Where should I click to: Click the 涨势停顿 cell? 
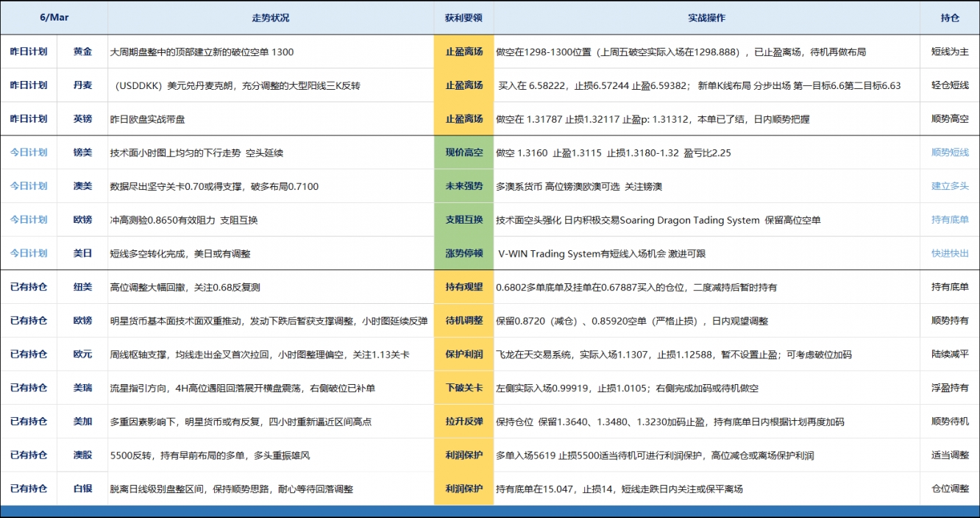click(x=464, y=253)
